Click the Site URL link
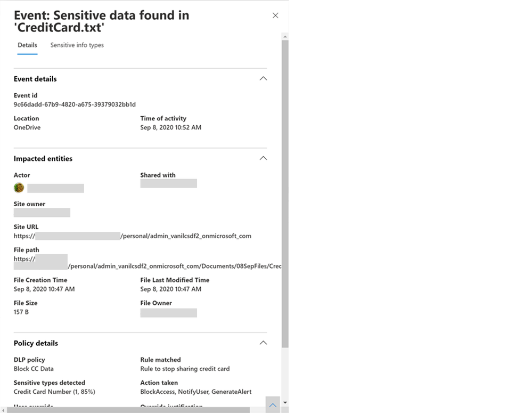Image resolution: width=532 pixels, height=413 pixels. coord(132,236)
